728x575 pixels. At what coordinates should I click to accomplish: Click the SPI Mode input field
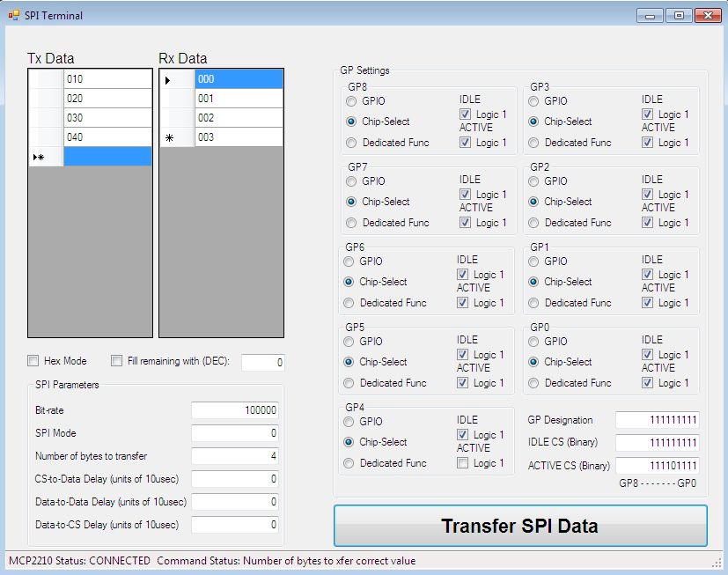click(235, 433)
